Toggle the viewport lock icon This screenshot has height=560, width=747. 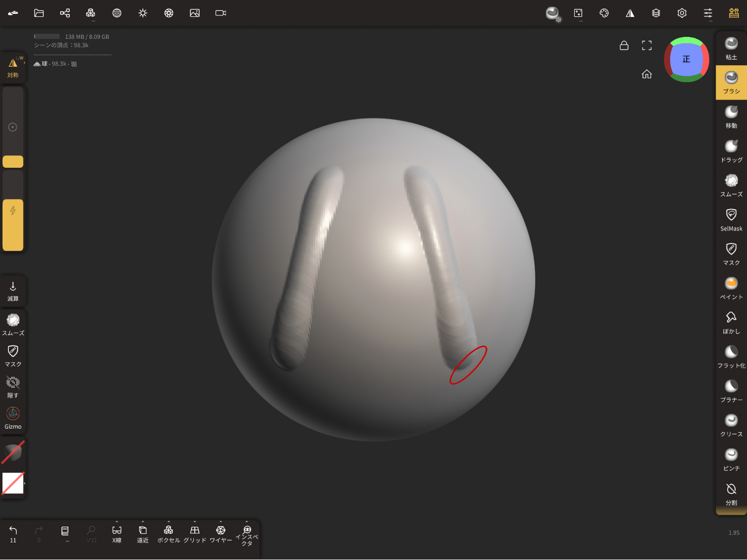point(623,45)
